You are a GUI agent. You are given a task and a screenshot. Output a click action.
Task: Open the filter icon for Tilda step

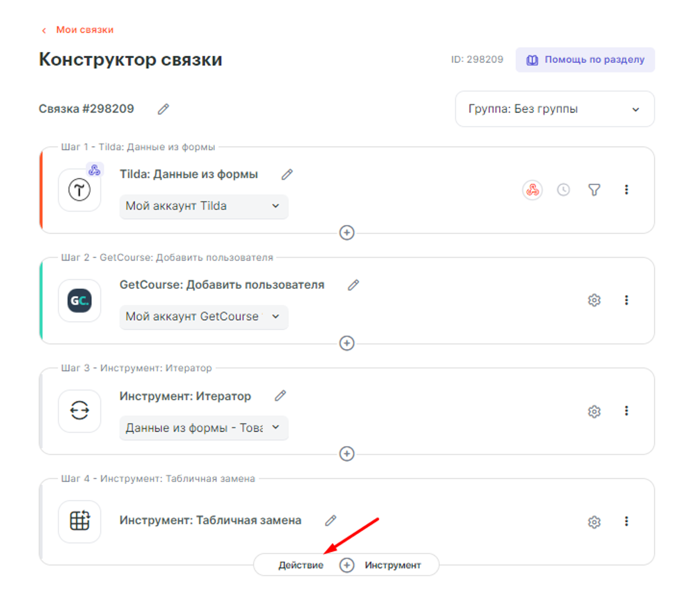pyautogui.click(x=594, y=190)
